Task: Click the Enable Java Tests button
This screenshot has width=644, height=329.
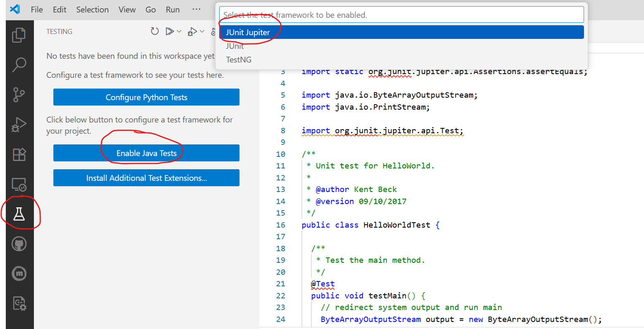Action: (x=146, y=153)
